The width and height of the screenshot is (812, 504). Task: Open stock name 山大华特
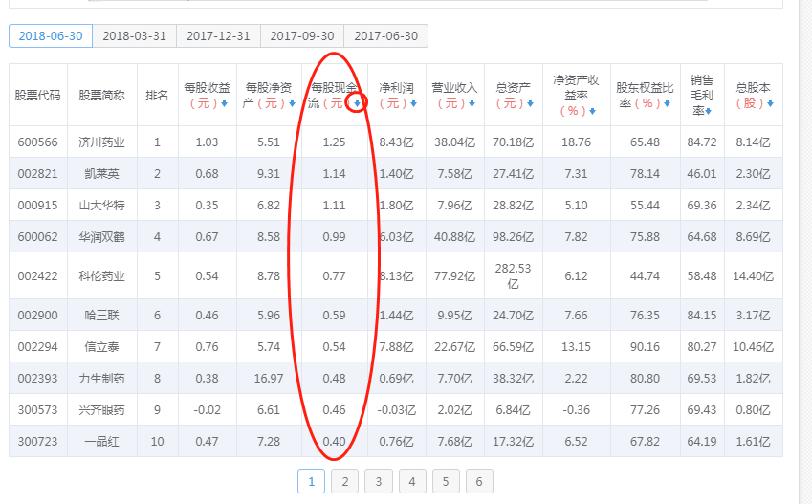(102, 205)
